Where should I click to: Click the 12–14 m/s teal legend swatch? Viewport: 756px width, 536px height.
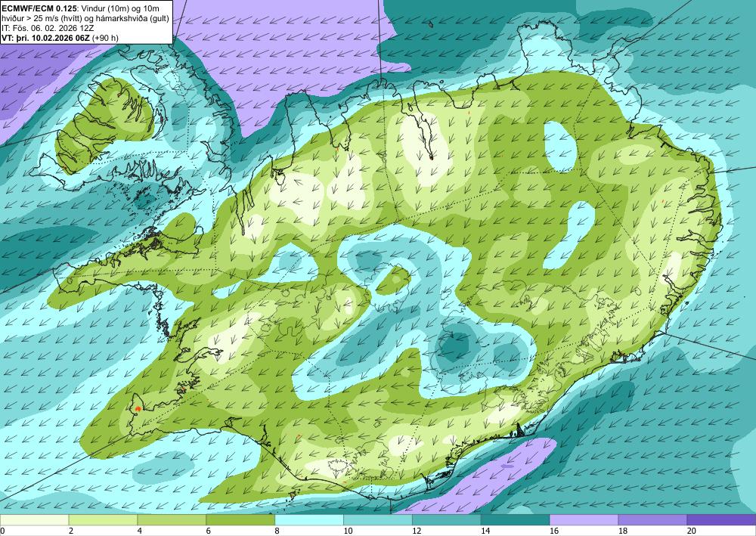tap(447, 520)
